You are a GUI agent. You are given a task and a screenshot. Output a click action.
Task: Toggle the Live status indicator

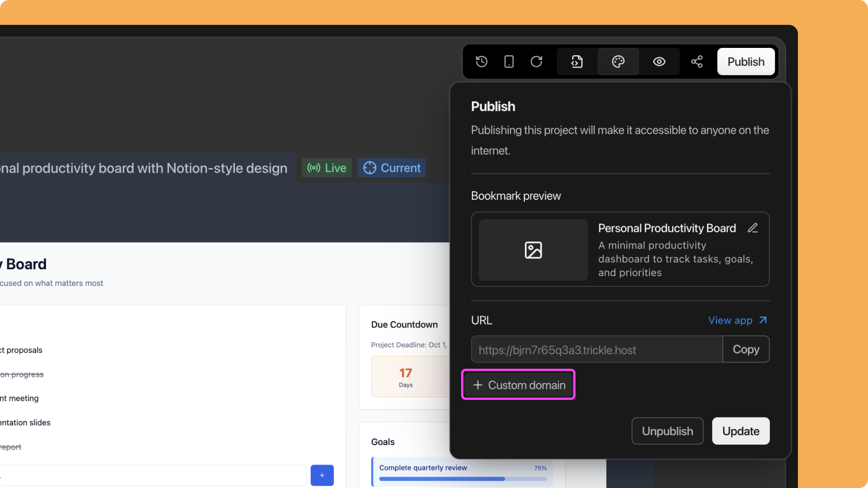tap(326, 168)
